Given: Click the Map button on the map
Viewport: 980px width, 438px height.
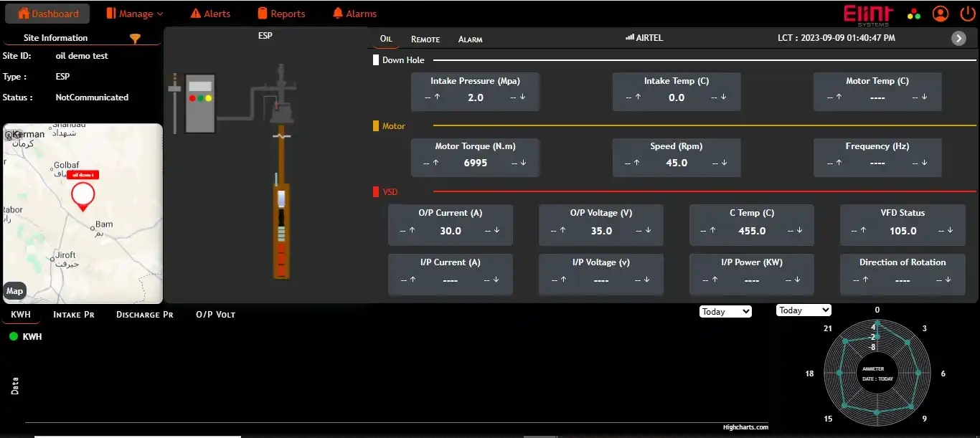Looking at the screenshot, I should tap(14, 291).
